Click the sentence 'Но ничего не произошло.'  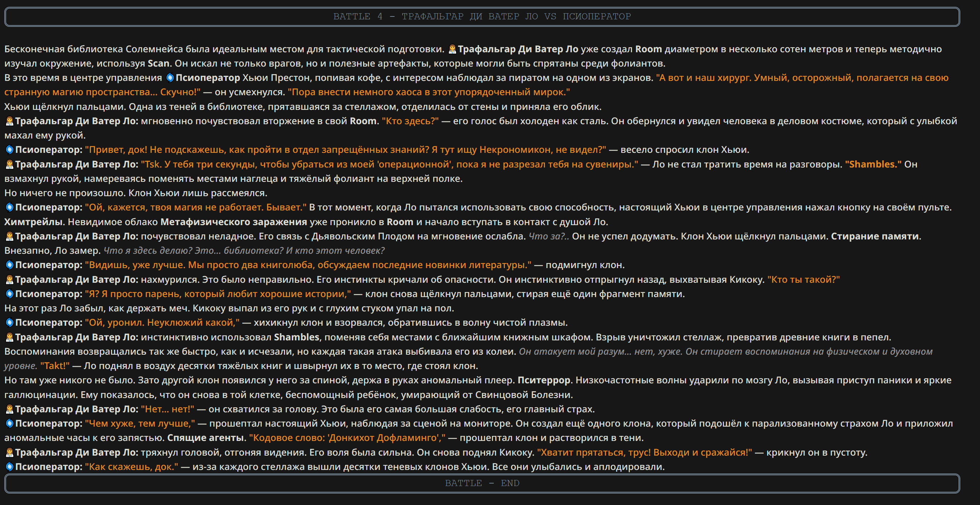point(65,193)
